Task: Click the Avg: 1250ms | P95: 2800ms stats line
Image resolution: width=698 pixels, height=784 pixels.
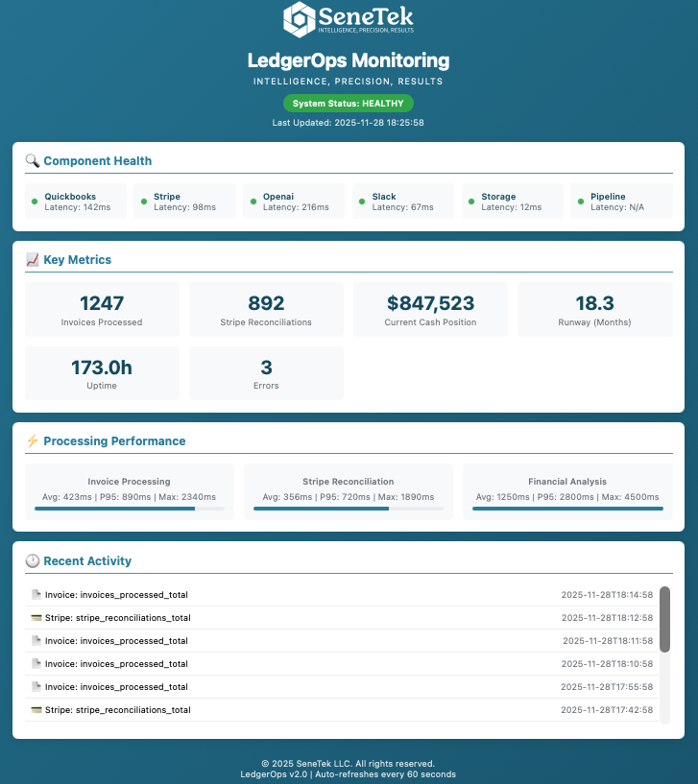Action: pyautogui.click(x=567, y=497)
